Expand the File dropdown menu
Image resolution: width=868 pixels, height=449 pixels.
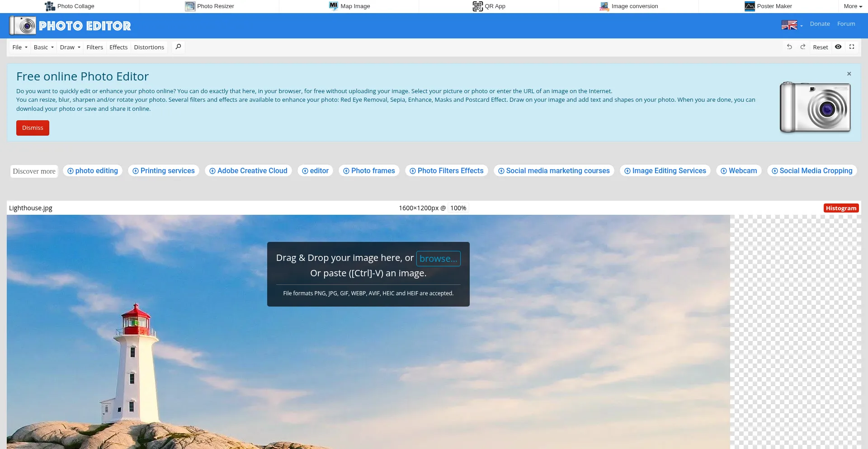[20, 47]
